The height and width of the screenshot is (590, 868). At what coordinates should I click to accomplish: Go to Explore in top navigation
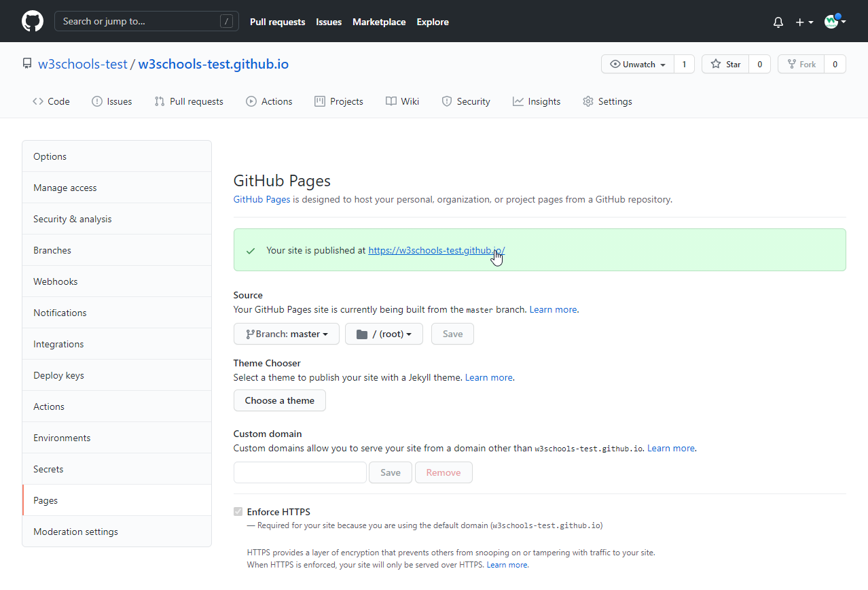433,22
